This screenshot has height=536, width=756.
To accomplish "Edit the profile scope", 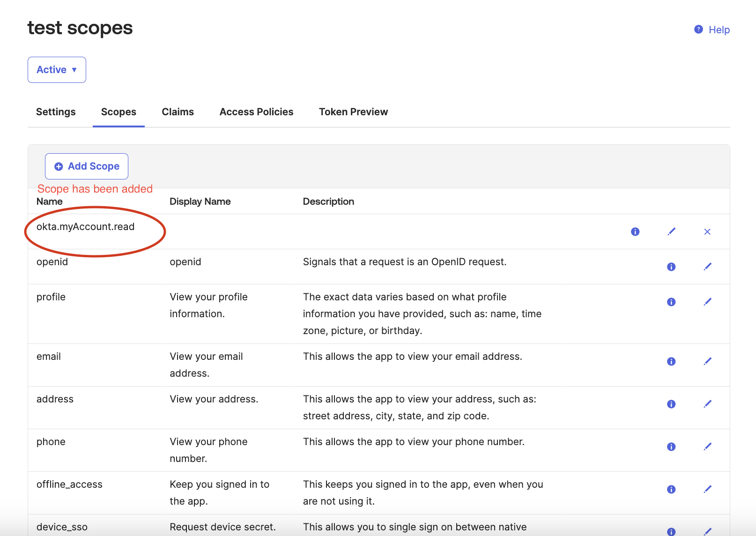I will tap(707, 302).
